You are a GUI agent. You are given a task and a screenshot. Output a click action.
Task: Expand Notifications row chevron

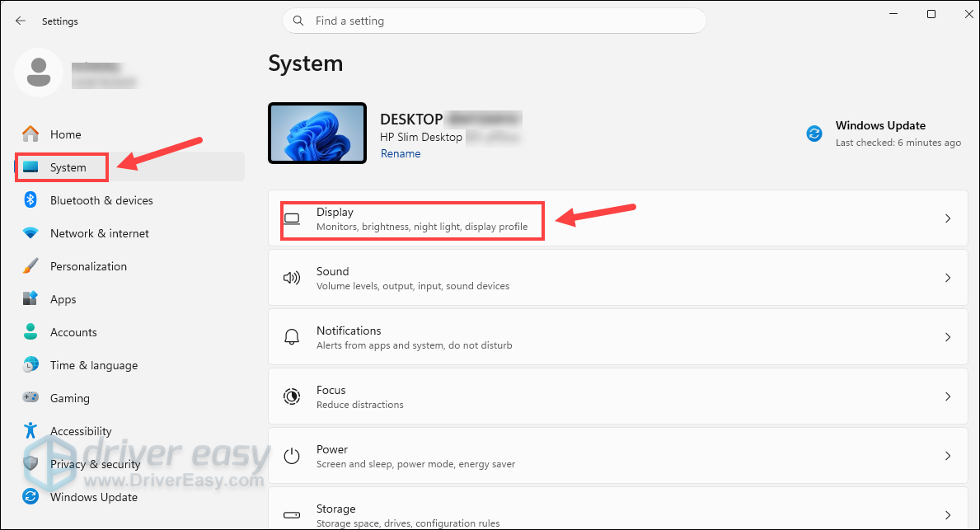(x=948, y=337)
